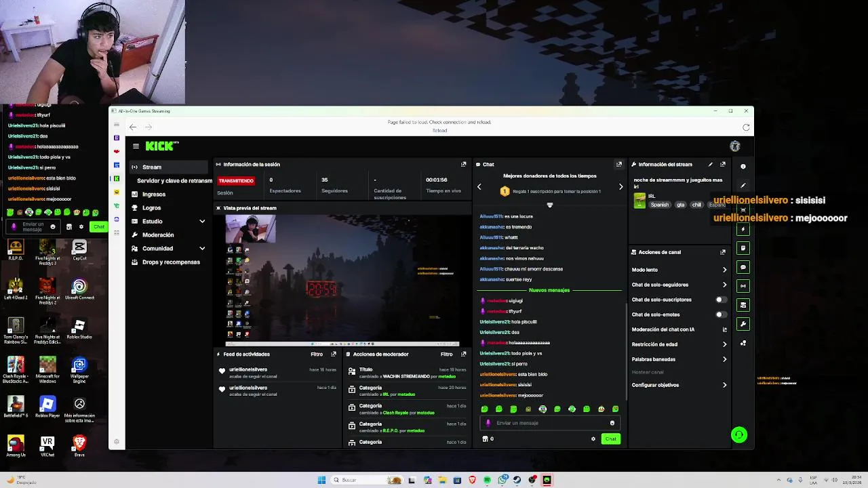Open Moderación chat con IA external link
Screen dimensions: 868x488
pos(724,329)
